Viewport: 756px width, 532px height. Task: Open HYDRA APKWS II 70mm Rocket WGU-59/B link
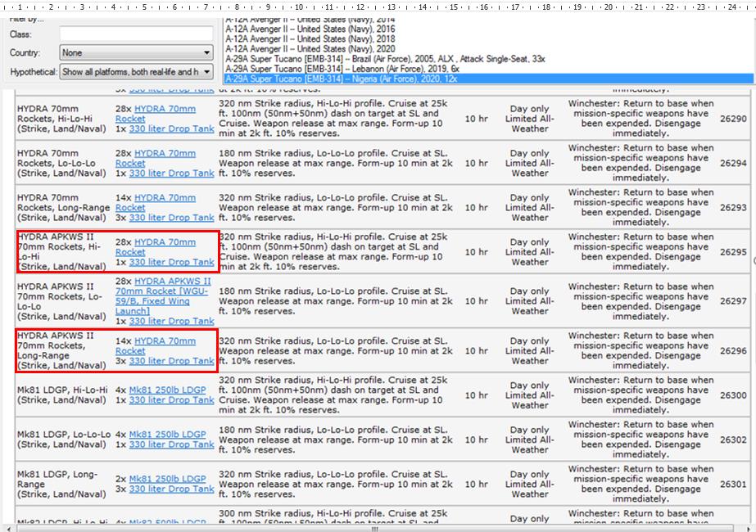[x=163, y=296]
